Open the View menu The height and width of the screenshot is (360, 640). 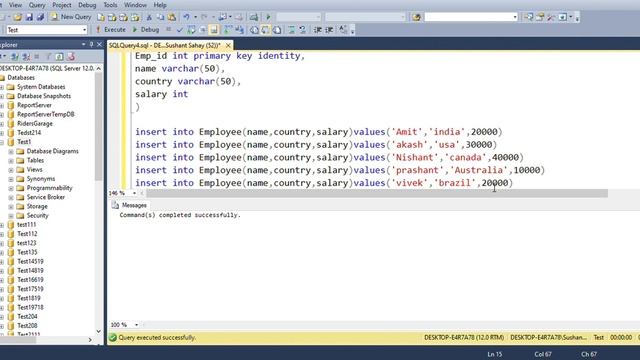[x=16, y=5]
